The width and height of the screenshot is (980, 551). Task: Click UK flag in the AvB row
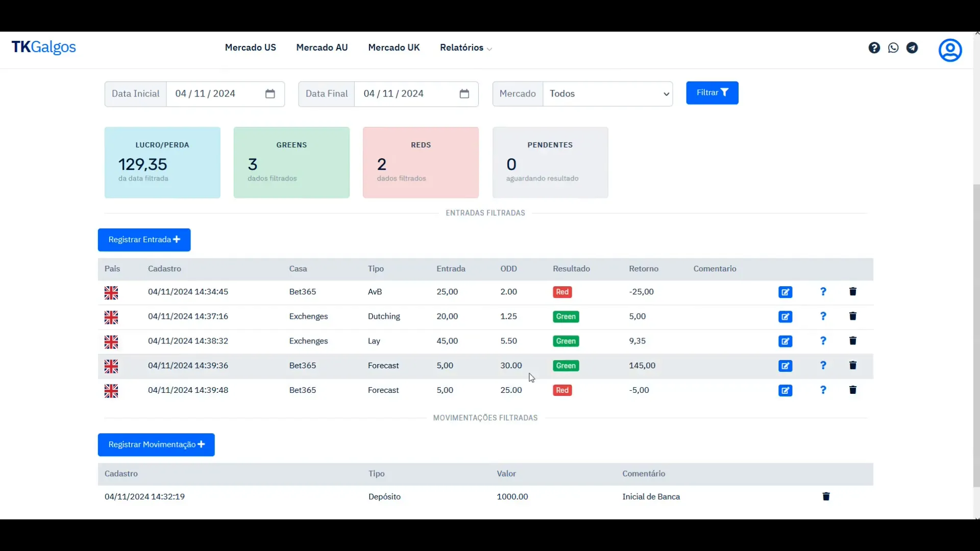pos(111,293)
